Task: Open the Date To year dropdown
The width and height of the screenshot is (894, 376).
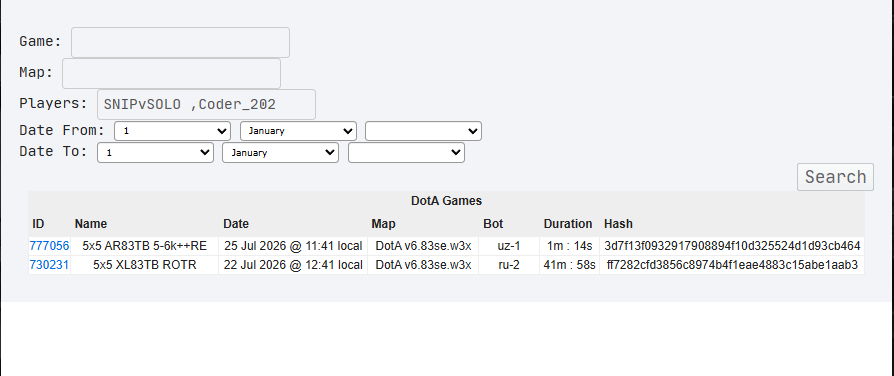Action: pyautogui.click(x=407, y=153)
